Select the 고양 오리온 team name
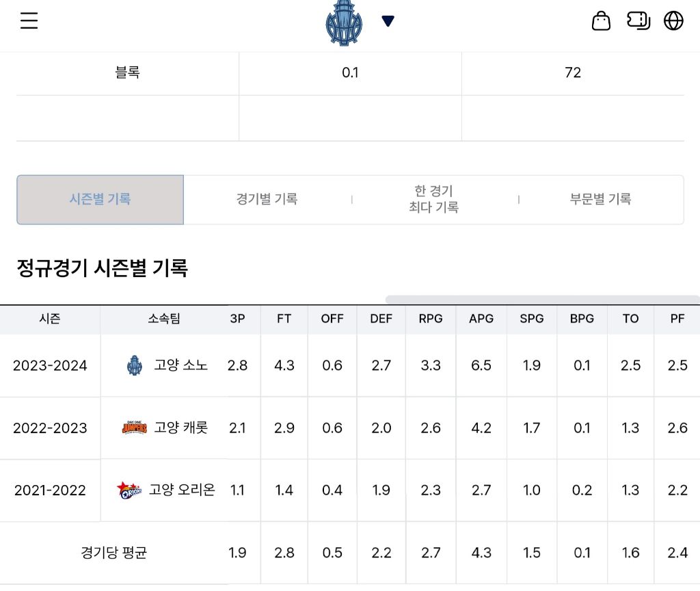Screen dimensions: 700x591 pyautogui.click(x=182, y=490)
